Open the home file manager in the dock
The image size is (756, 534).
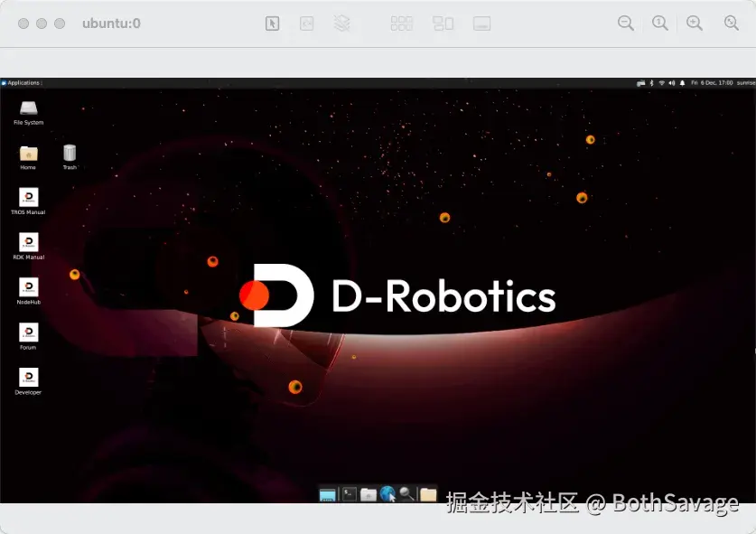(369, 494)
